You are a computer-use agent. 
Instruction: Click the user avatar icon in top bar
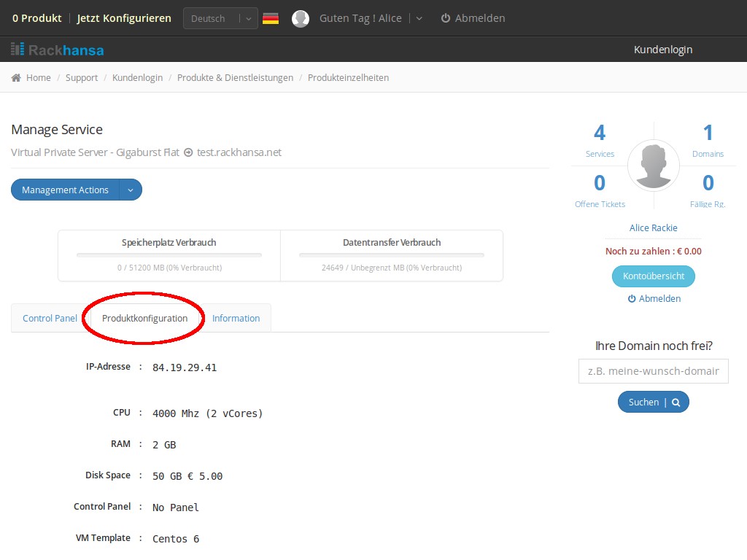301,18
